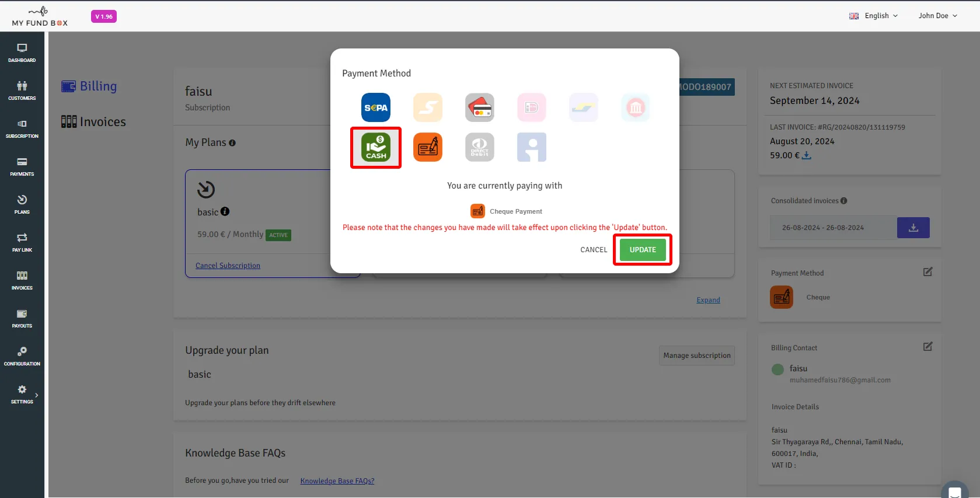
Task: Open the English language dropdown
Action: (874, 16)
